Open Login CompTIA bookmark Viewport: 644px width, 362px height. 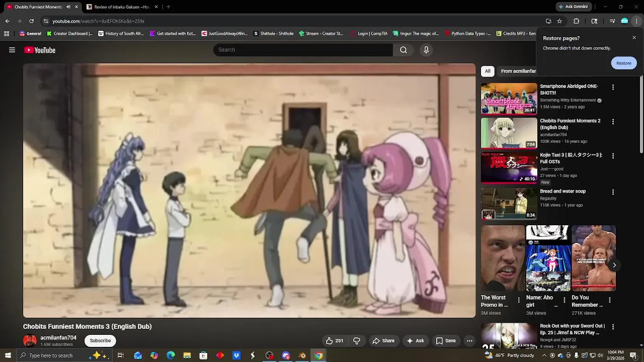[x=369, y=34]
